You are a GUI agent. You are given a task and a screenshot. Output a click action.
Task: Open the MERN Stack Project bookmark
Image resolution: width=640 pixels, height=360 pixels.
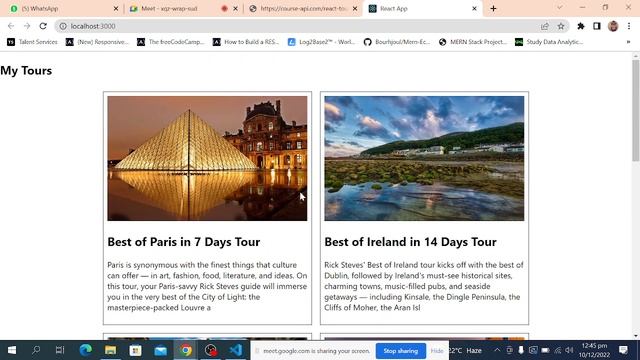coord(473,42)
